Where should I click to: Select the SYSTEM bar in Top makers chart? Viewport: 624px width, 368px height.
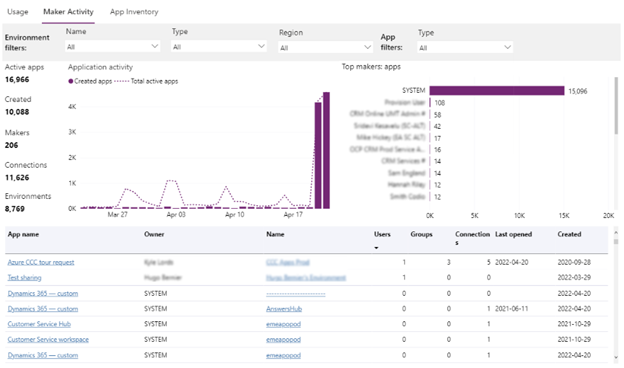pyautogui.click(x=497, y=91)
